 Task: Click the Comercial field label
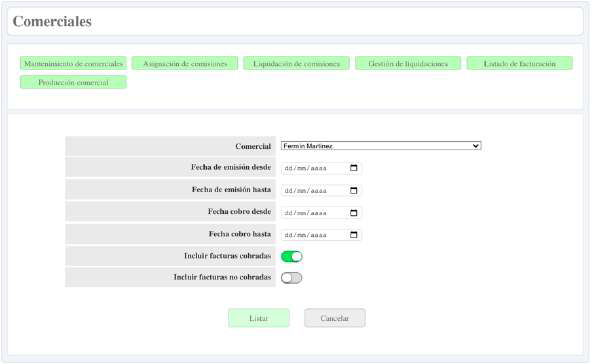253,146
